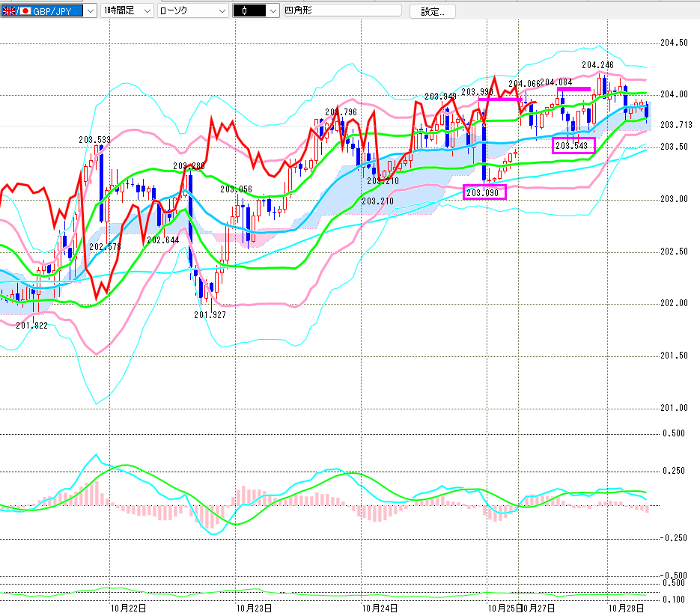Expand the 1時間足 timeframe dropdown
Image resolution: width=700 pixels, height=616 pixels.
pos(146,11)
